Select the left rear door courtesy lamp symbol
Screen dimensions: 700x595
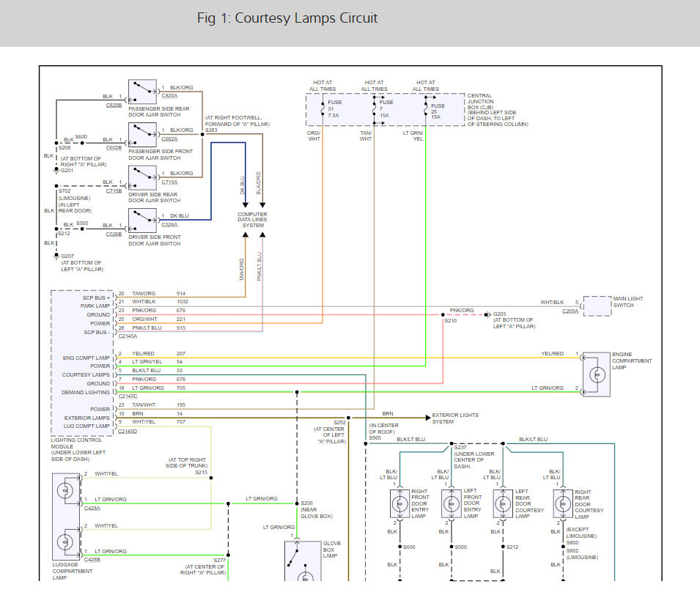click(x=503, y=503)
